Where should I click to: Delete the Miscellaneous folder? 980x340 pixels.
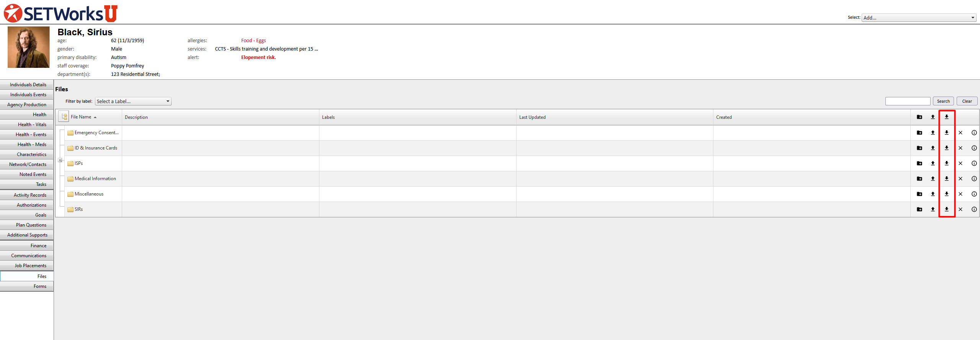tap(960, 194)
